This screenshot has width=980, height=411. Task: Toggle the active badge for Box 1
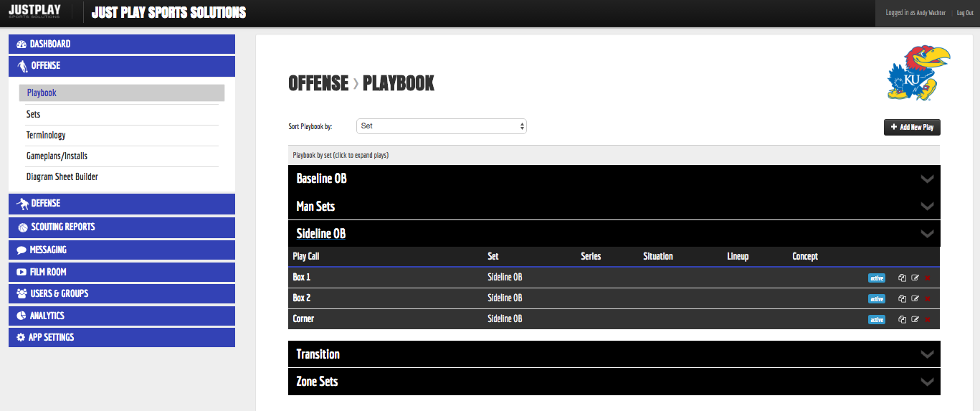tap(877, 278)
